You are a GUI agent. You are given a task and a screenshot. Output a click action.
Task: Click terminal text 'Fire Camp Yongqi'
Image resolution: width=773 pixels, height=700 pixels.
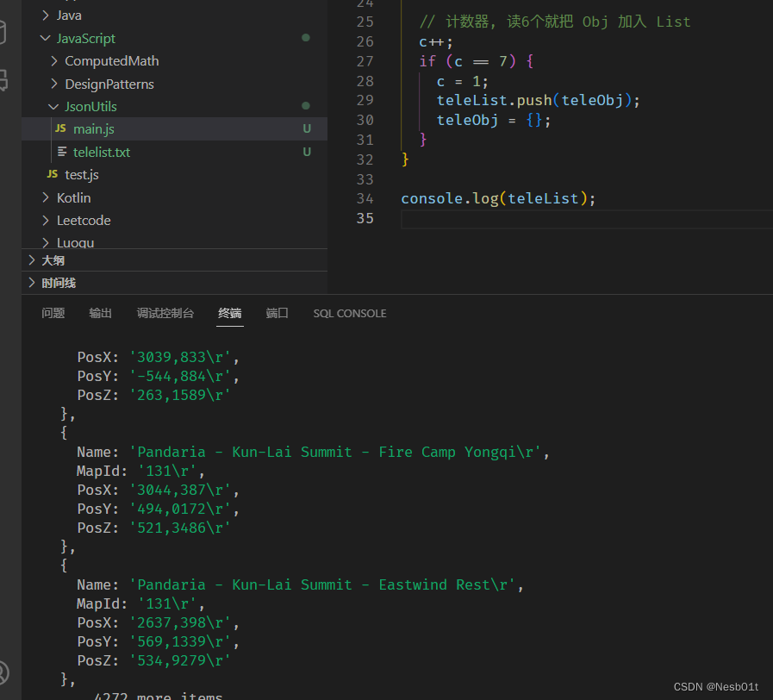tap(447, 453)
